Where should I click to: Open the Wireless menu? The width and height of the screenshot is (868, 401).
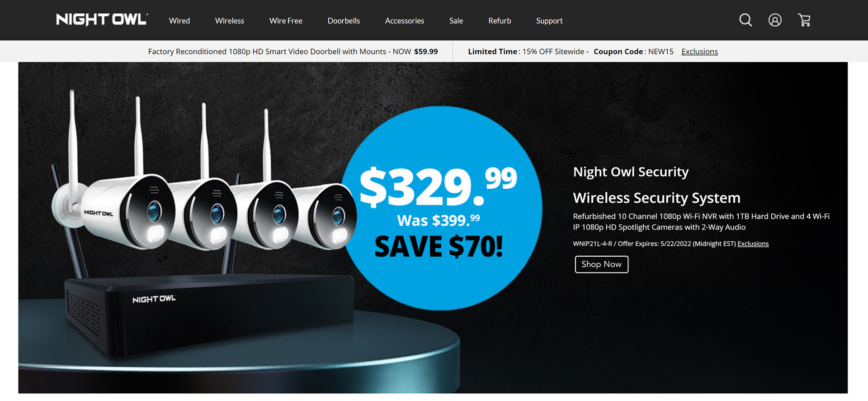[x=230, y=21]
